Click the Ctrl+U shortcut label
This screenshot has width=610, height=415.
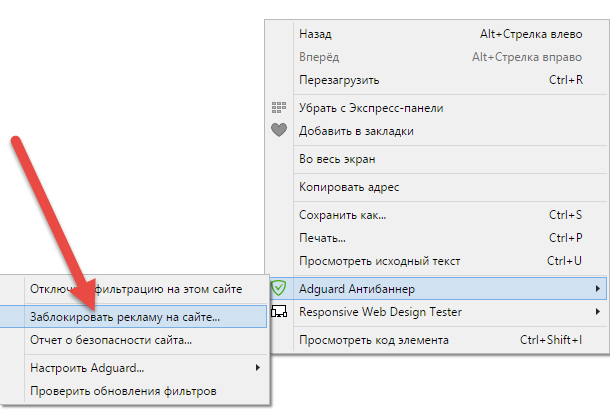[564, 261]
